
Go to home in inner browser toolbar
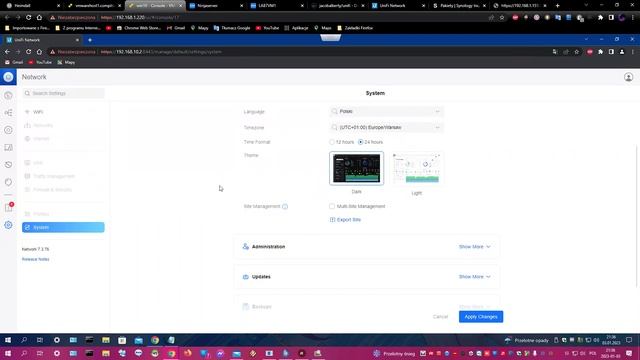[x=39, y=52]
